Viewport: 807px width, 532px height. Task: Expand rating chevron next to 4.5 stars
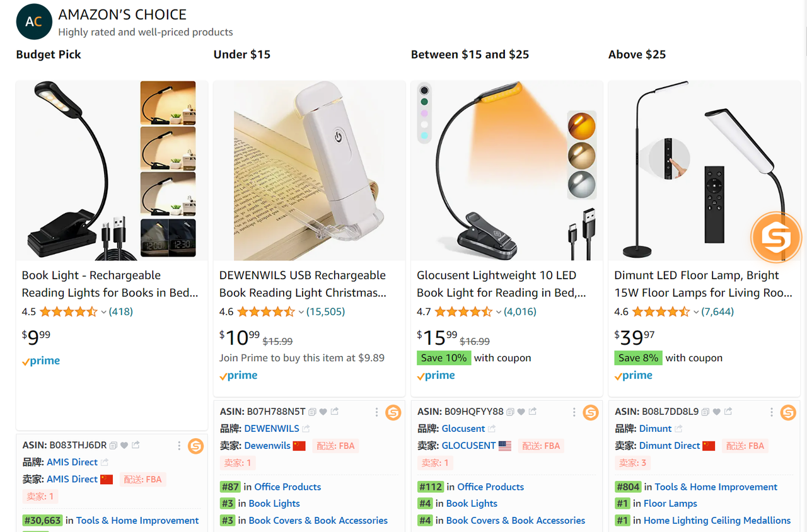point(104,312)
